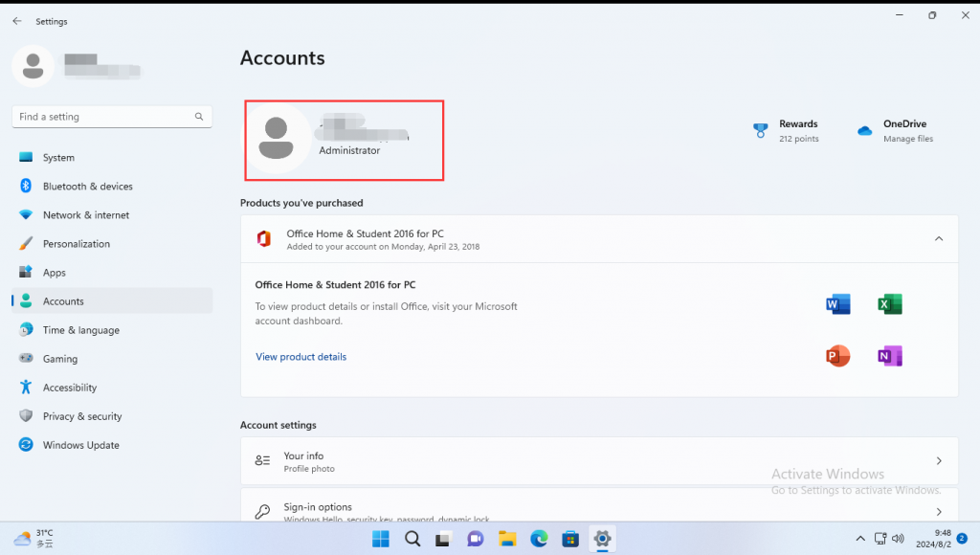This screenshot has width=980, height=555.
Task: Click the Word app icon
Action: pos(837,304)
